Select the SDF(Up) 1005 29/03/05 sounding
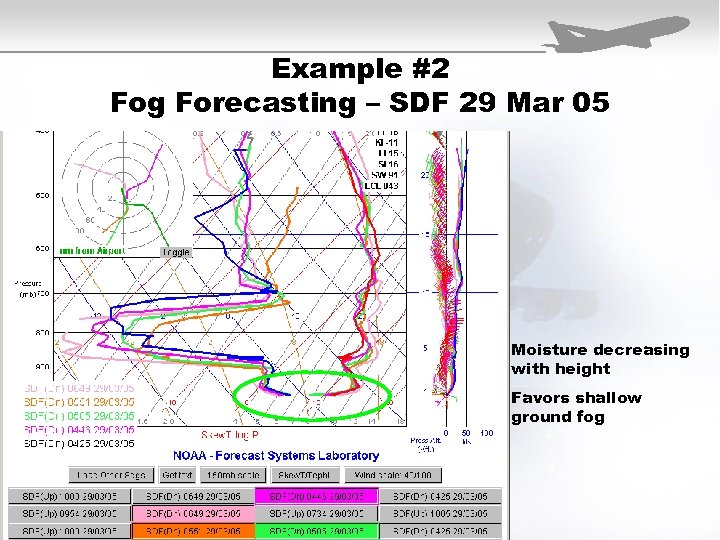 click(x=440, y=513)
